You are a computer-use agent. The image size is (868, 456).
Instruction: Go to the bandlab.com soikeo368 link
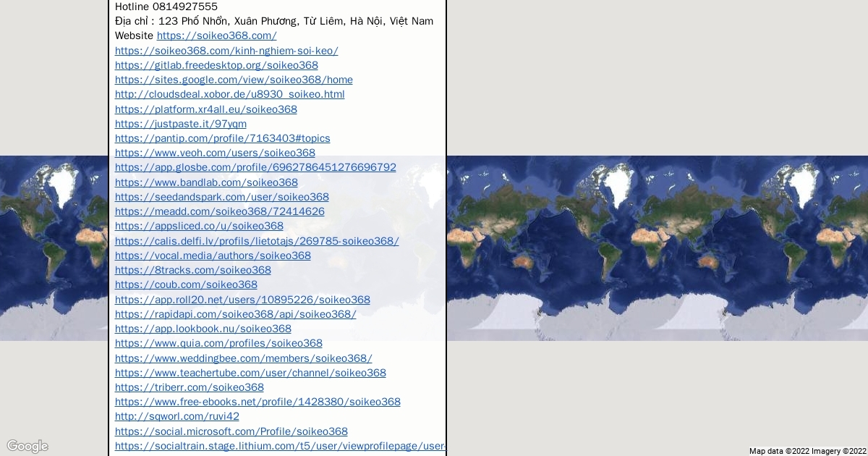206,182
